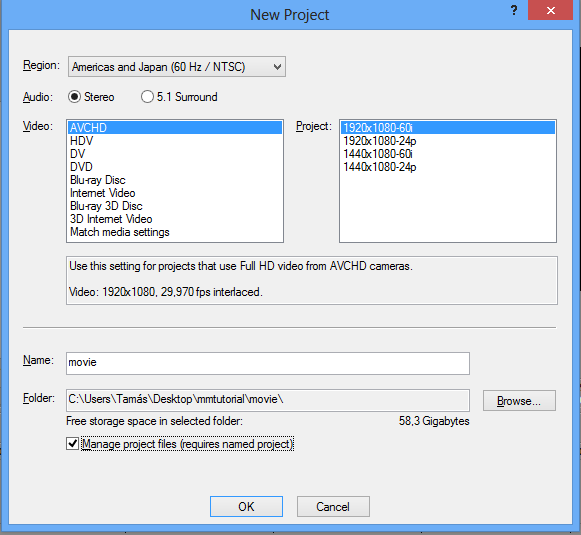Open Browse to choose folder
This screenshot has width=581, height=535.
(519, 401)
